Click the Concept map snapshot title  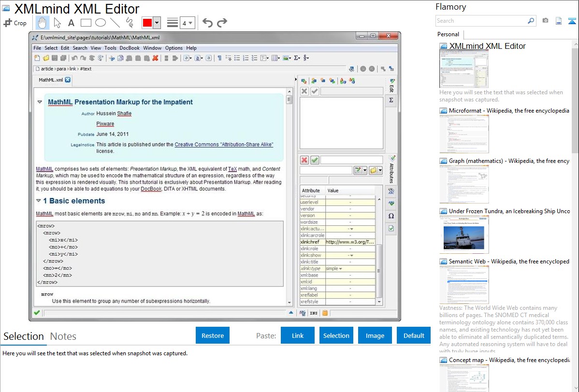click(x=509, y=360)
